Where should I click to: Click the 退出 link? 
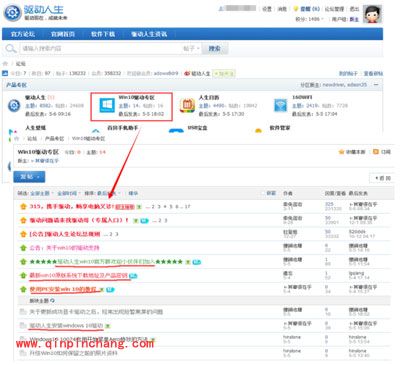click(x=354, y=9)
